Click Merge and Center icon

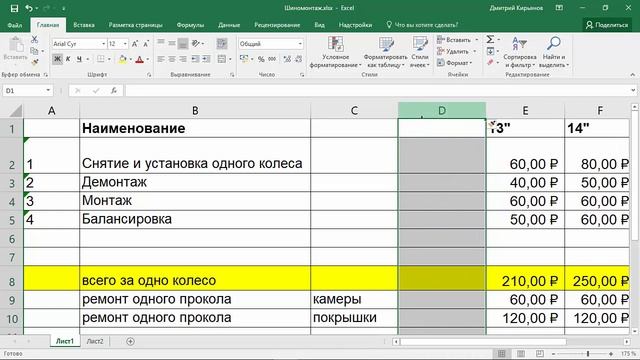pyautogui.click(x=222, y=59)
